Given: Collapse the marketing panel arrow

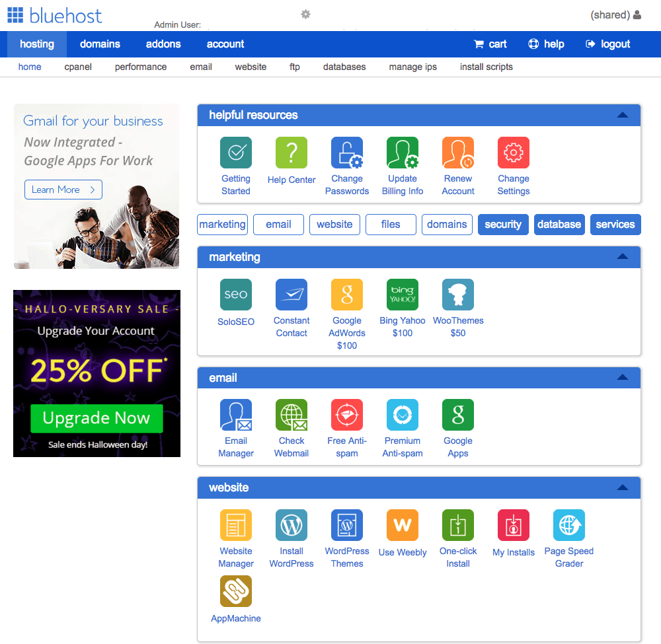Looking at the screenshot, I should 623,256.
